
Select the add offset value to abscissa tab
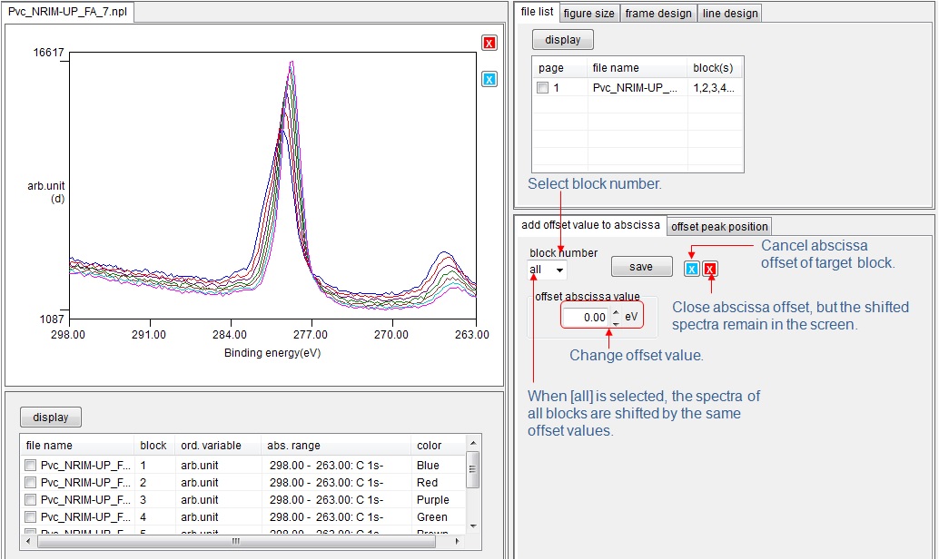point(590,225)
